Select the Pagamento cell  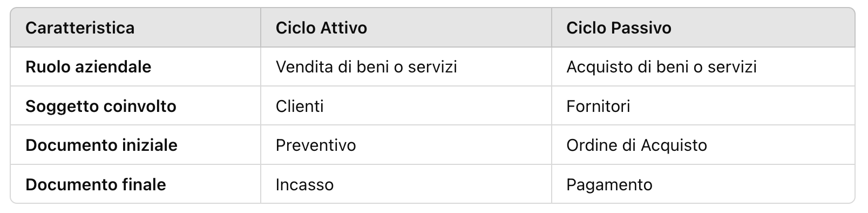[609, 184]
